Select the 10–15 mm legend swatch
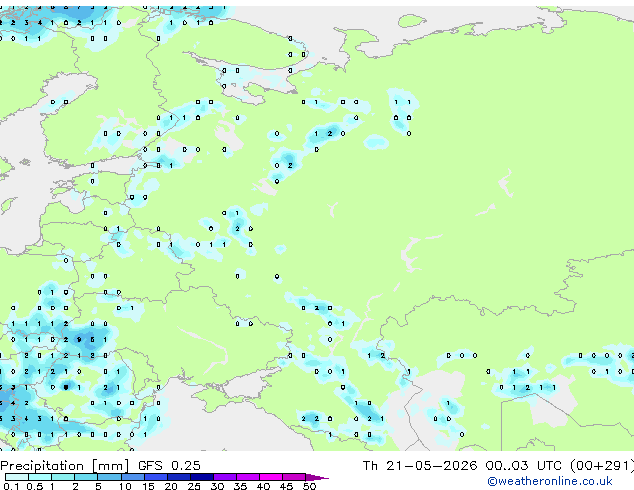Image resolution: width=634 pixels, height=490 pixels. [x=133, y=477]
